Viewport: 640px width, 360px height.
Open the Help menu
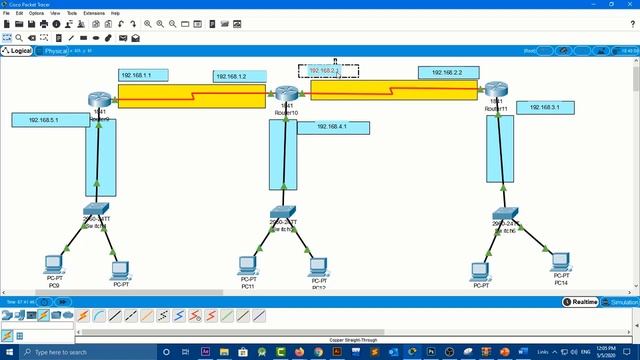pos(116,13)
